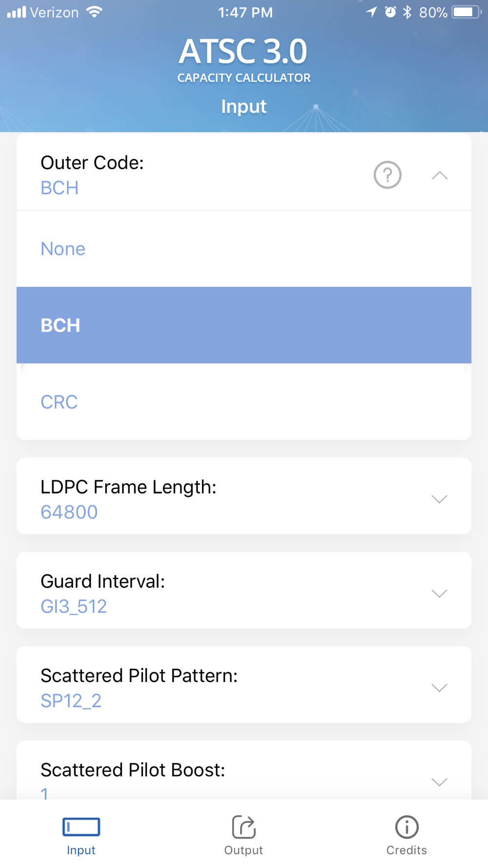Open the Outer Code help icon
The height and width of the screenshot is (868, 488).
click(x=387, y=175)
